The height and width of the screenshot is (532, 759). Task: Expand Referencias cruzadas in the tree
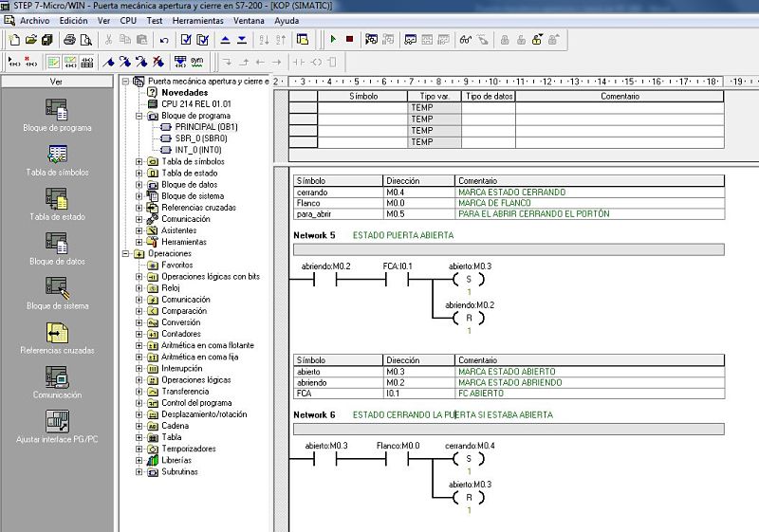coord(139,208)
